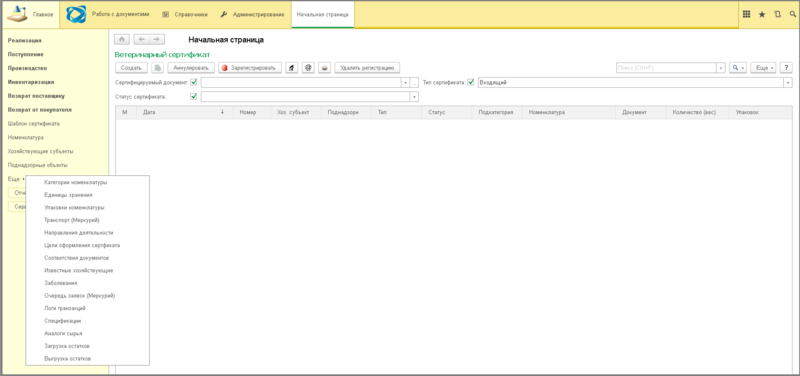
Task: Click into the Поиск (Ctrl+F) search field
Action: pos(666,67)
